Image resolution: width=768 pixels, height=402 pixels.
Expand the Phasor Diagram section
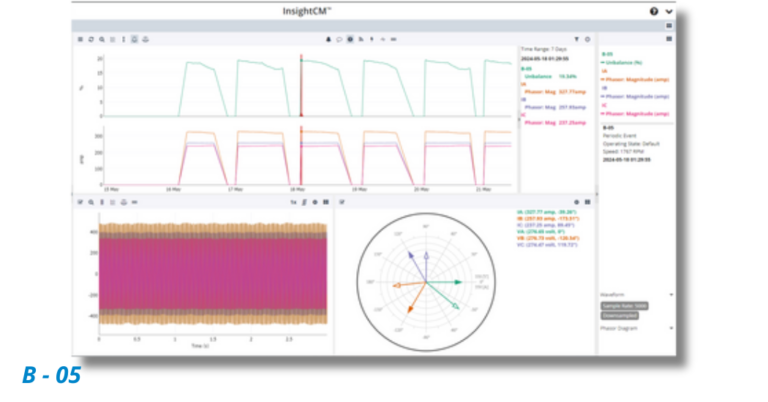click(x=670, y=327)
